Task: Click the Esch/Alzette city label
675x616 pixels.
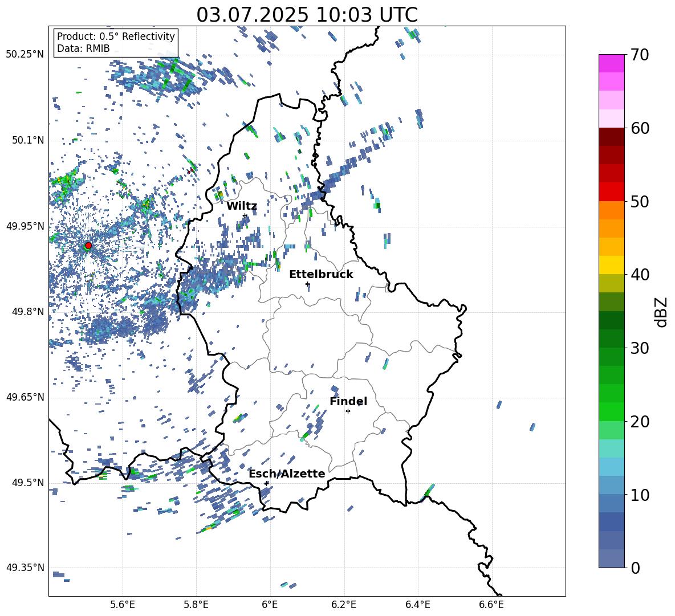Action: 287,474
